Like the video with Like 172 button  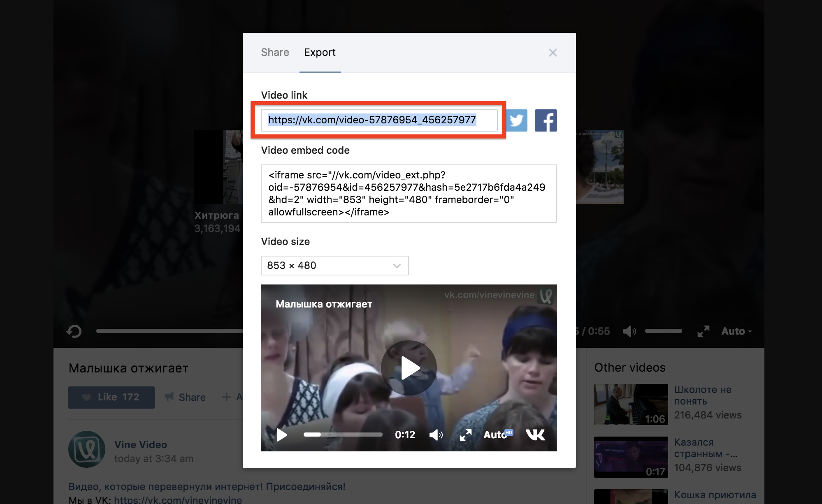coord(111,398)
